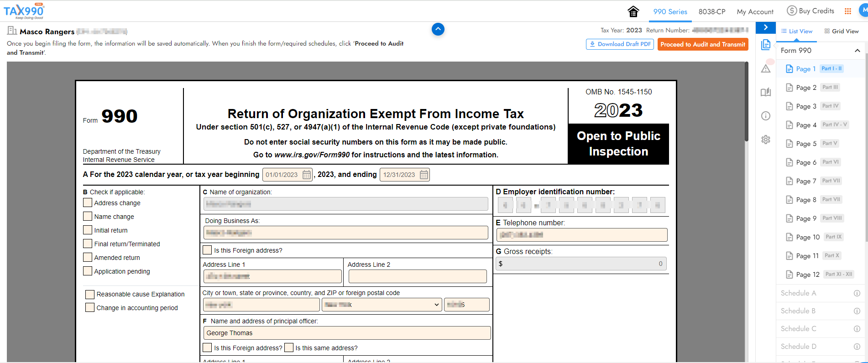Viewport: 868px width, 363px height.
Task: Click Proceed to Audit and Transmit
Action: 703,44
